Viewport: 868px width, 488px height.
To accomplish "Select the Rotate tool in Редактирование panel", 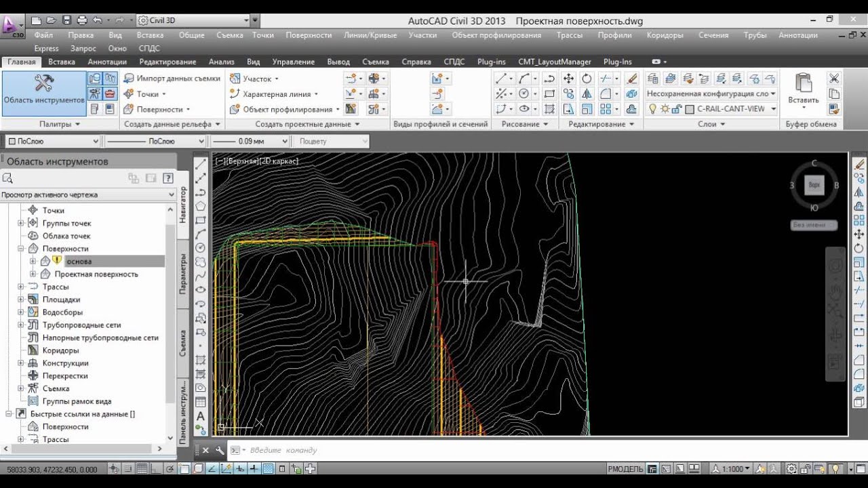I will 587,79.
